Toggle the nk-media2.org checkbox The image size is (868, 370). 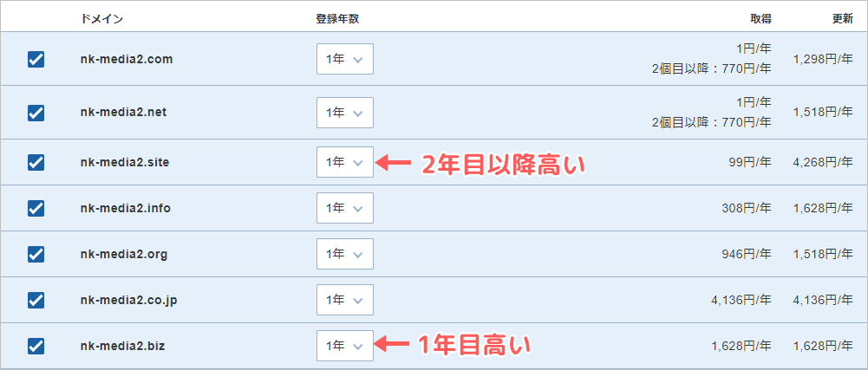[x=36, y=254]
